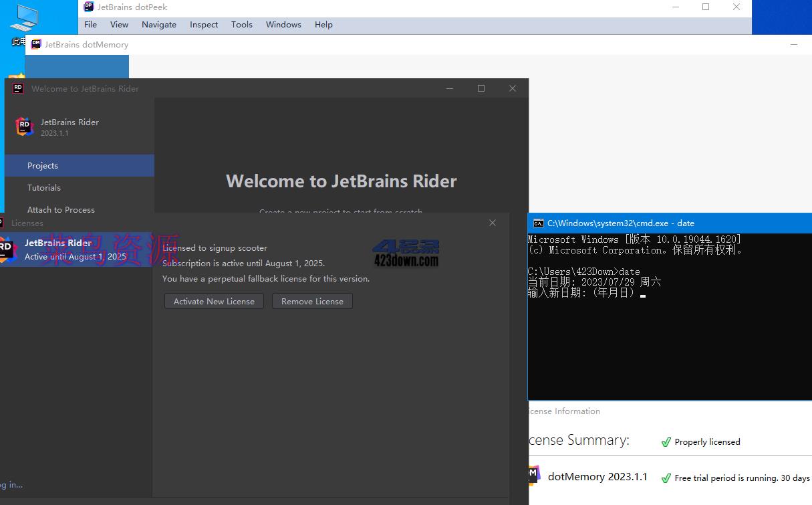Viewport: 812px width, 505px height.
Task: Open the Tools menu in dotPeek
Action: (x=241, y=25)
